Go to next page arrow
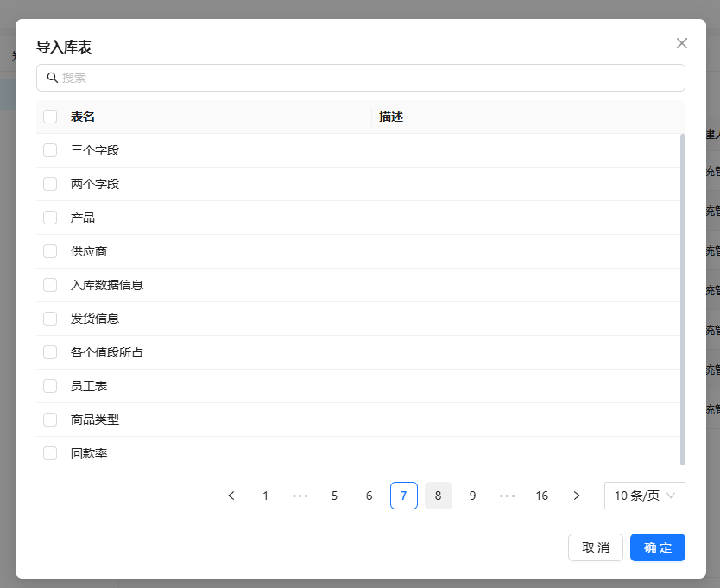Screen dimensions: 720x588 click(577, 496)
